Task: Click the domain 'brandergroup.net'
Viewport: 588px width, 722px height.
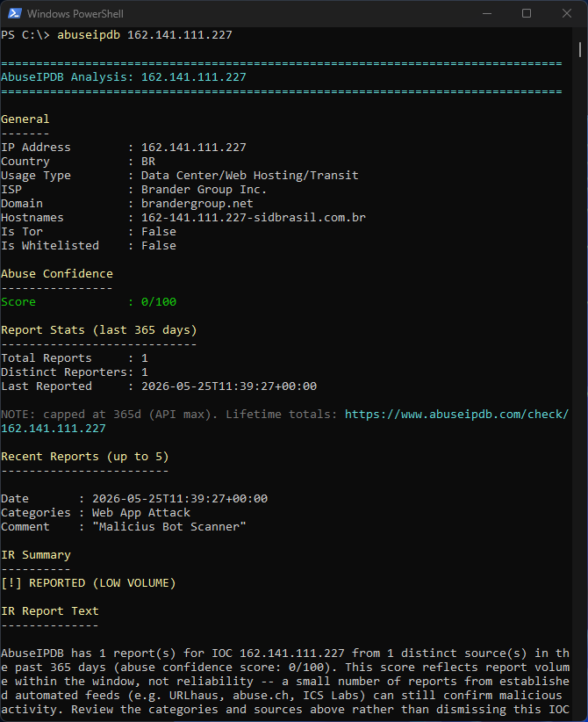Action: 197,204
